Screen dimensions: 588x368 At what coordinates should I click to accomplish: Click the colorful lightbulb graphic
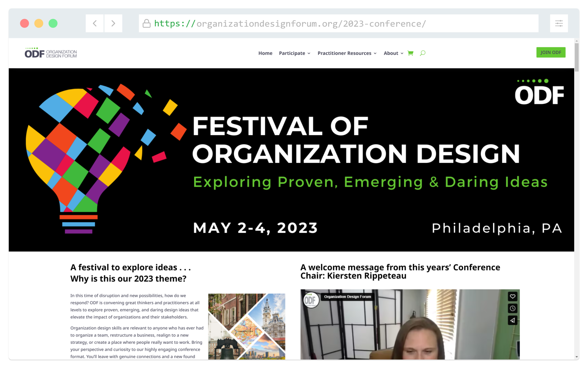(x=106, y=159)
